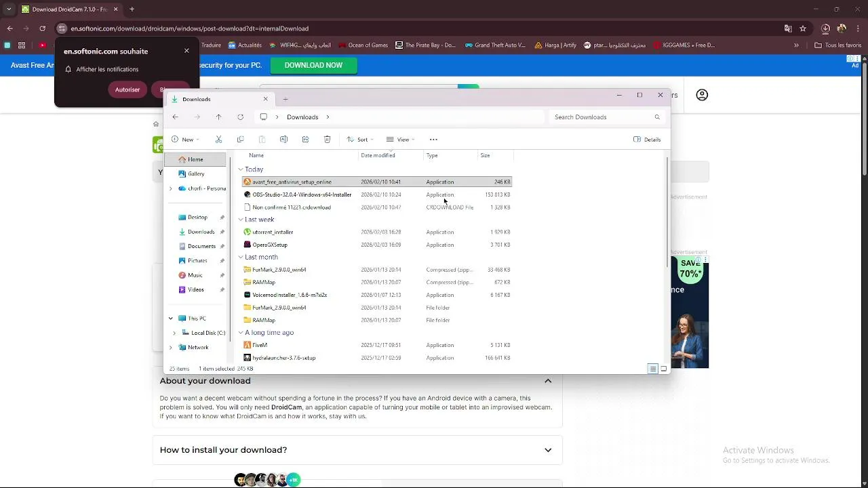Click the Chrome address bar URL
The height and width of the screenshot is (488, 868).
tap(190, 28)
